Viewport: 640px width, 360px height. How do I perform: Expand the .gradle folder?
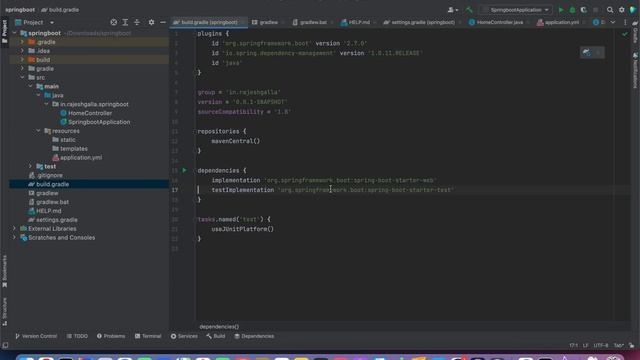22,42
